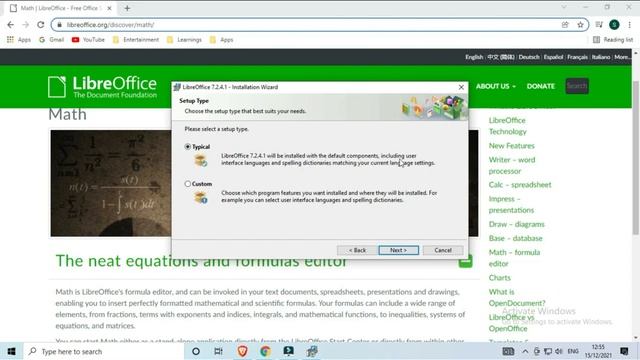Go back in the browser
This screenshot has height=360, width=640.
pos(11,24)
